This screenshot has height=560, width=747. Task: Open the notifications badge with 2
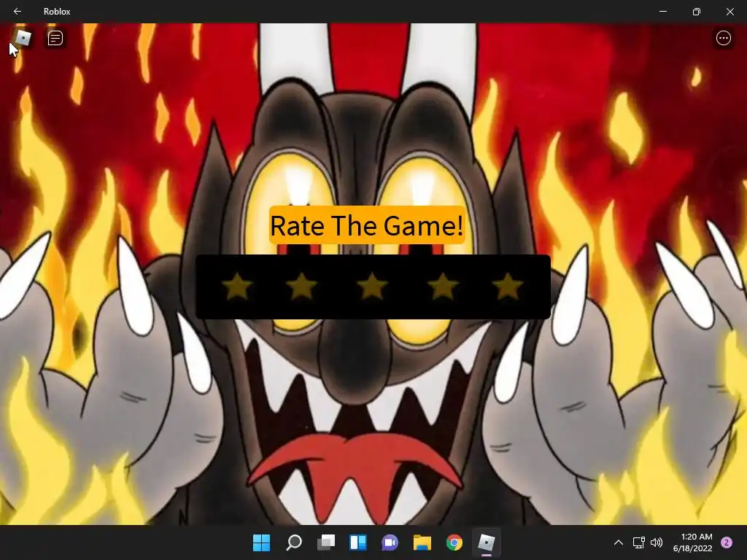point(727,542)
